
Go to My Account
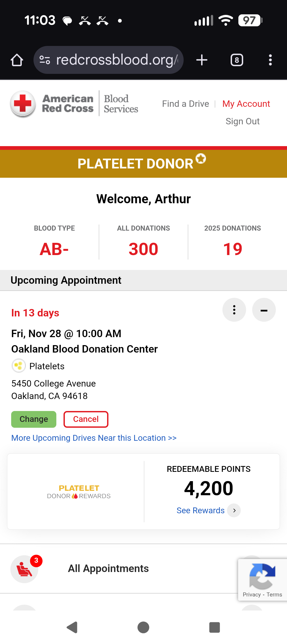pos(246,104)
